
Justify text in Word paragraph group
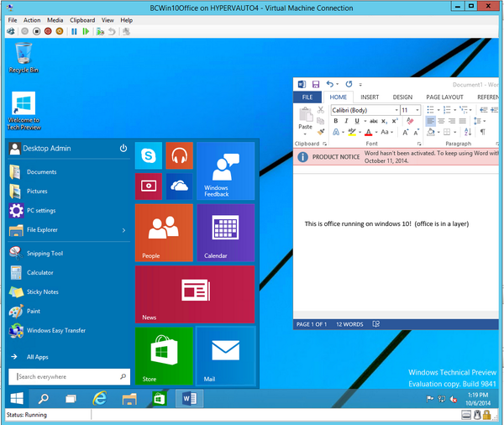(463, 121)
